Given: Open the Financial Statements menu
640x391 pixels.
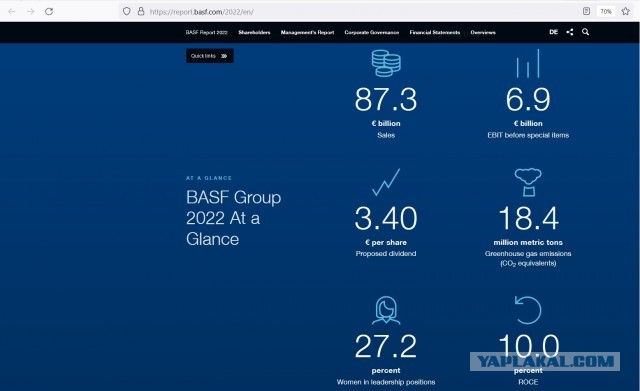Looking at the screenshot, I should coord(435,32).
